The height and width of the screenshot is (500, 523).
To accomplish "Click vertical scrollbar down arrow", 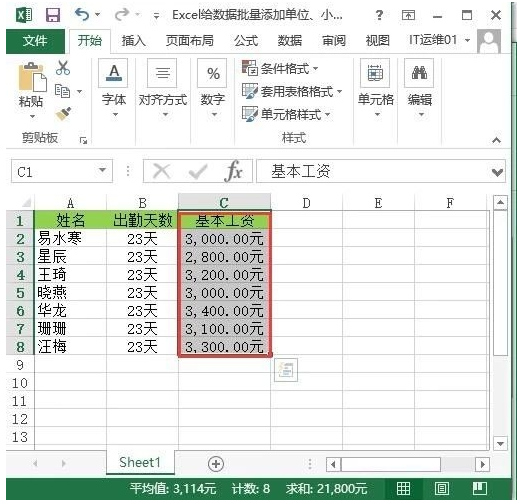I will [500, 443].
